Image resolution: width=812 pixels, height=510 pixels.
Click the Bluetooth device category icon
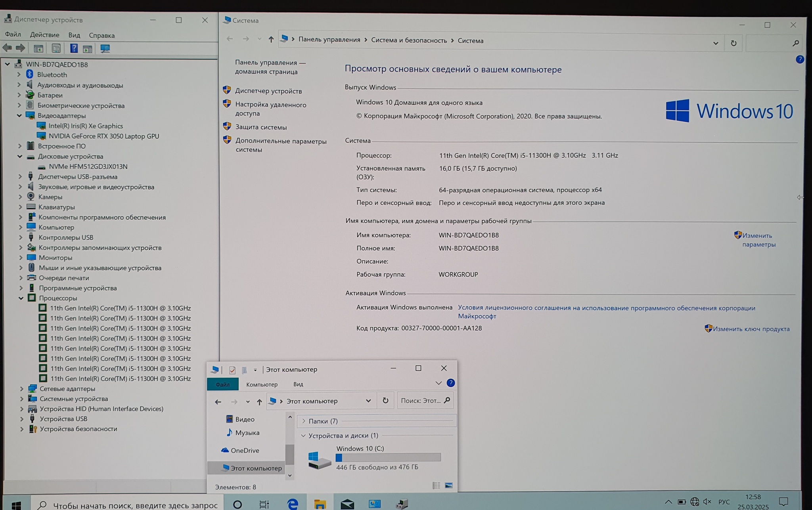[30, 74]
